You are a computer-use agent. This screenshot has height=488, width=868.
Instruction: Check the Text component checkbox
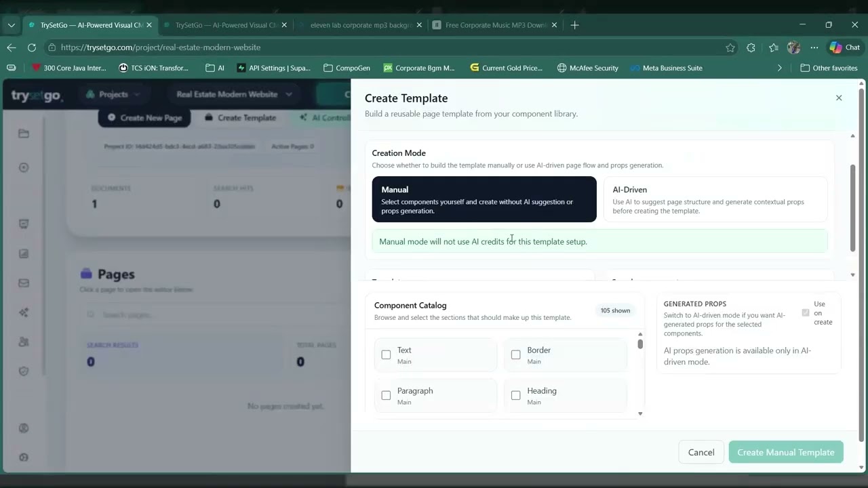coord(386,354)
